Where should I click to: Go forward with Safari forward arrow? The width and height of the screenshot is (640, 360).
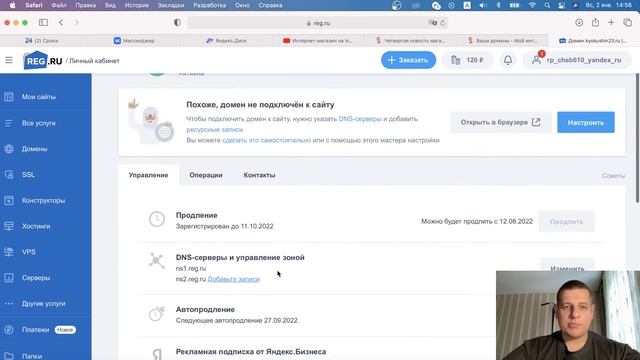coord(76,23)
